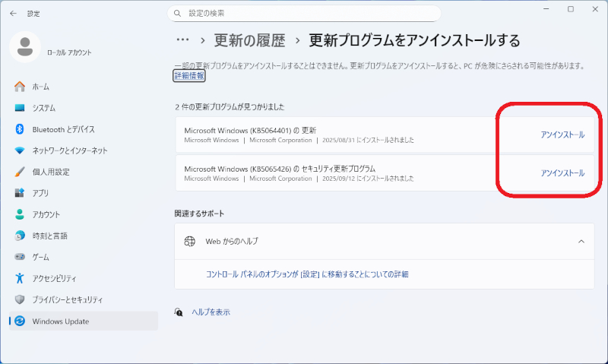Click the back arrow in title bar
Screen dimensions: 608x364
point(13,13)
